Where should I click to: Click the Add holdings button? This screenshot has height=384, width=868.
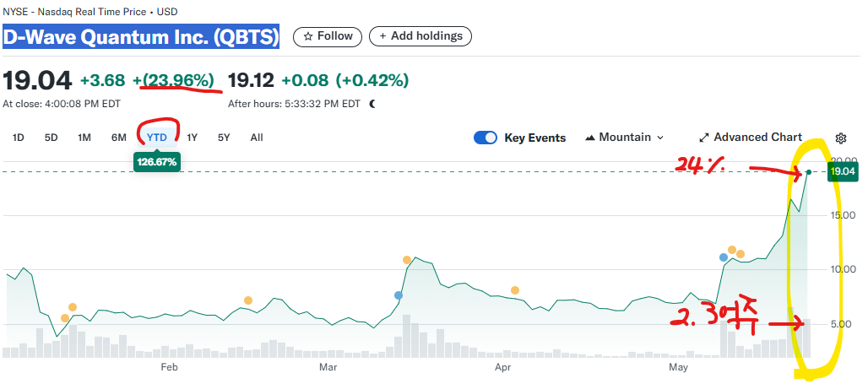coord(420,36)
